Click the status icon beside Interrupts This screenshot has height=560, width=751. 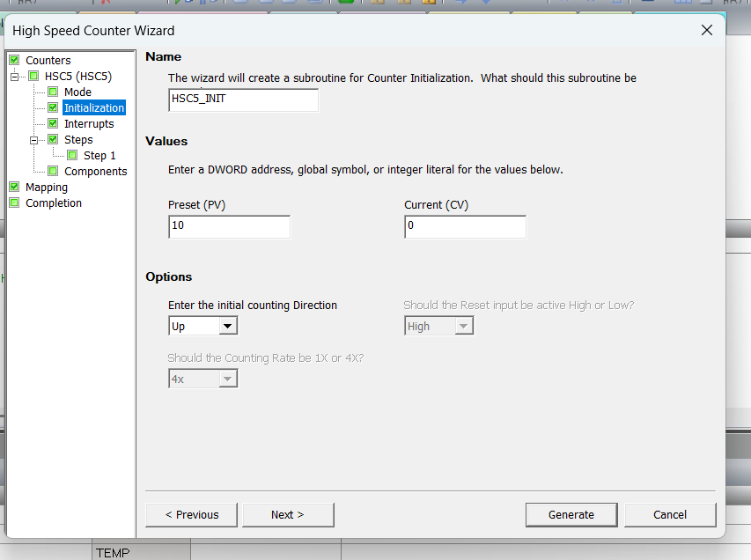pos(53,123)
